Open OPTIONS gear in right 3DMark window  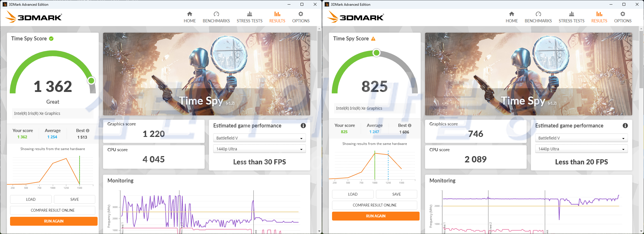pos(623,17)
